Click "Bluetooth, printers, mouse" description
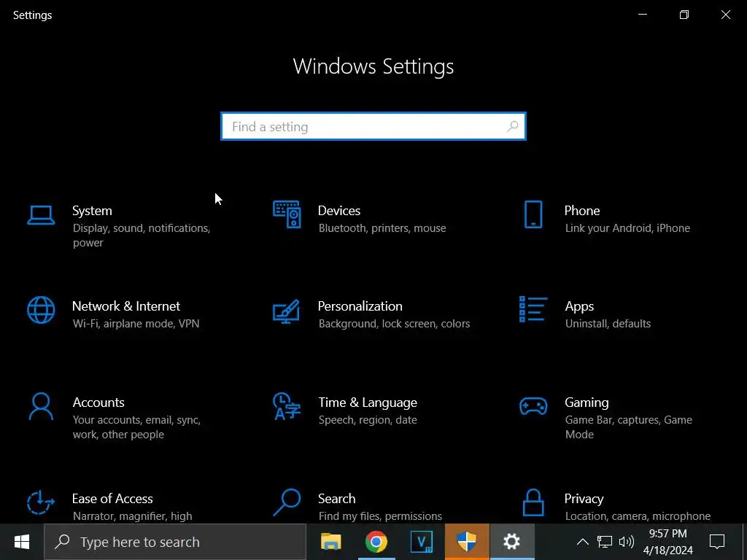Viewport: 747px width, 560px height. click(x=382, y=228)
